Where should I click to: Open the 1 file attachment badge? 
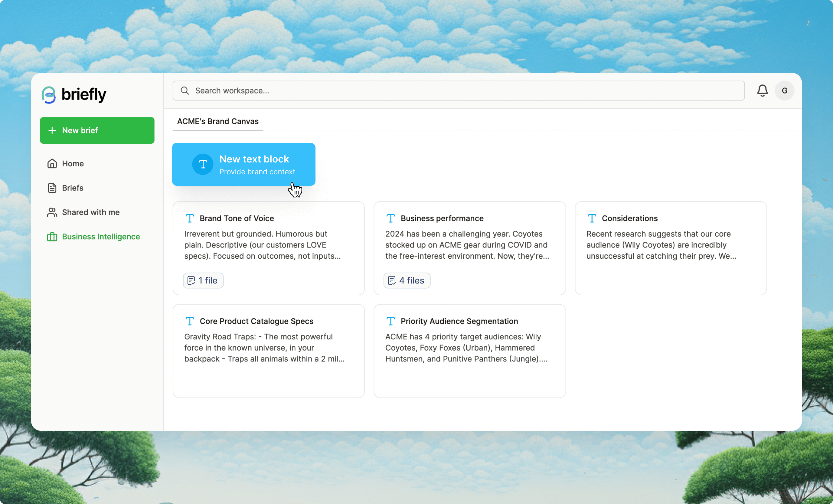203,280
